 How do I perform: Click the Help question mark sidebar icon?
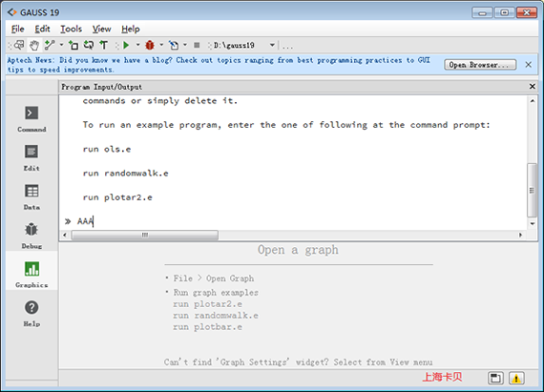tap(31, 314)
